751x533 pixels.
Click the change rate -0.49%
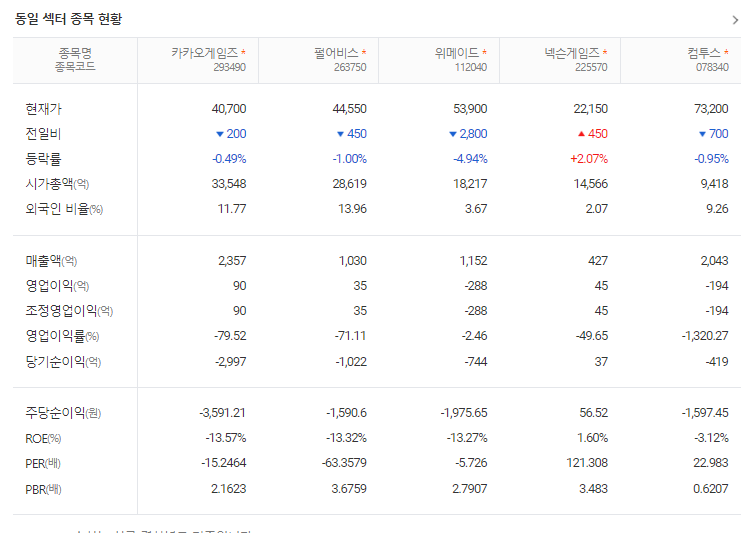229,159
